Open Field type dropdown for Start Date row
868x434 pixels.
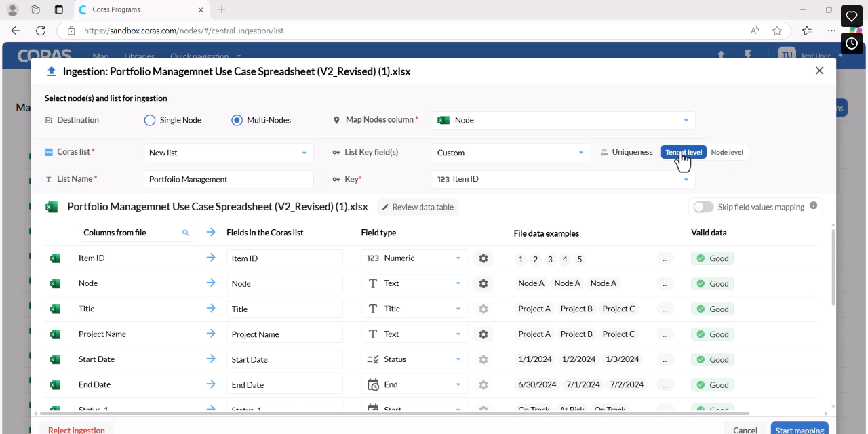coord(414,359)
